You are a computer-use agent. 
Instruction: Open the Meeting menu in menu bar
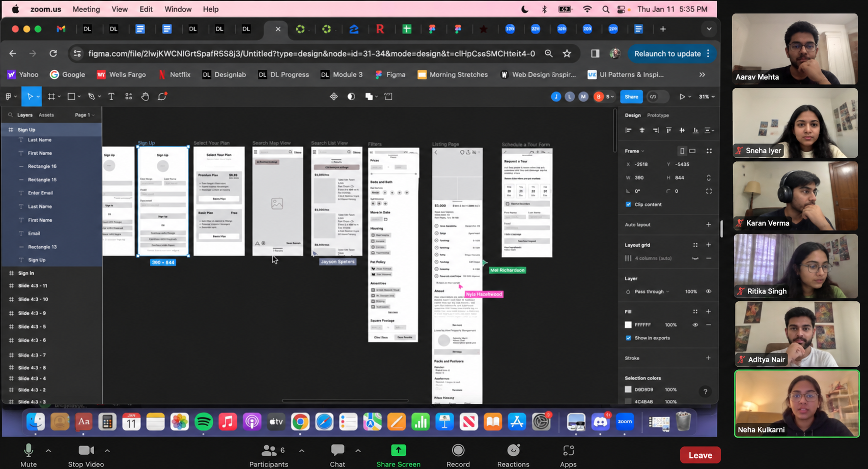(x=86, y=9)
